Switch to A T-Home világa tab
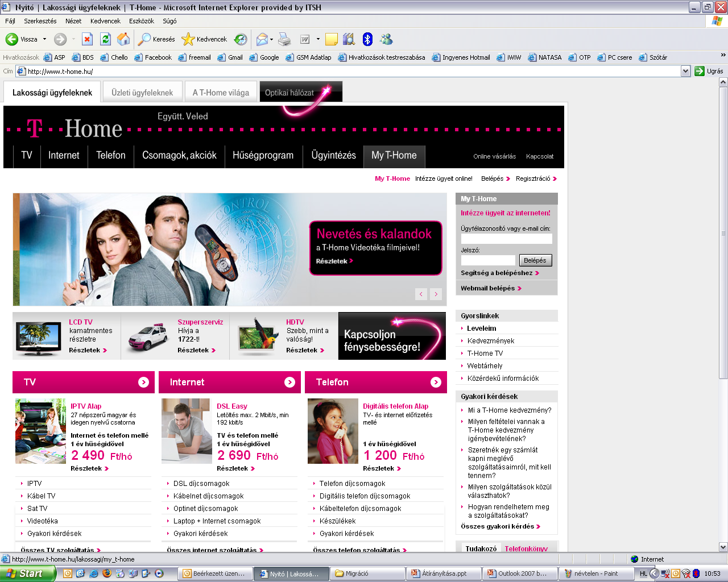 click(x=221, y=92)
